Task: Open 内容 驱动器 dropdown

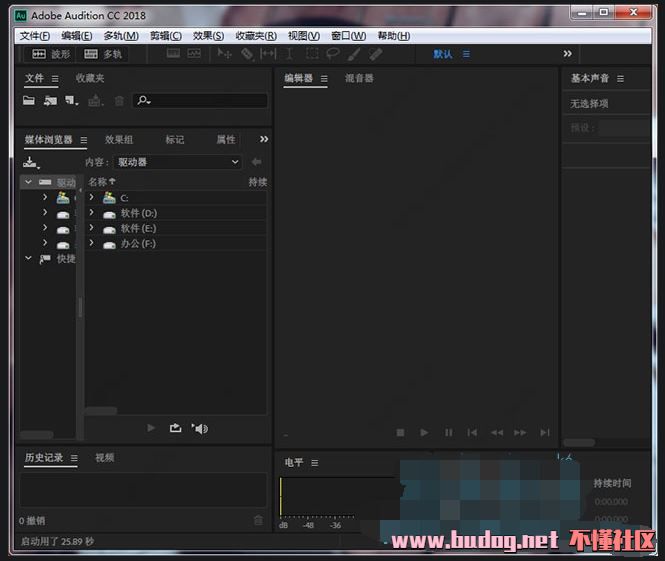Action: (178, 162)
